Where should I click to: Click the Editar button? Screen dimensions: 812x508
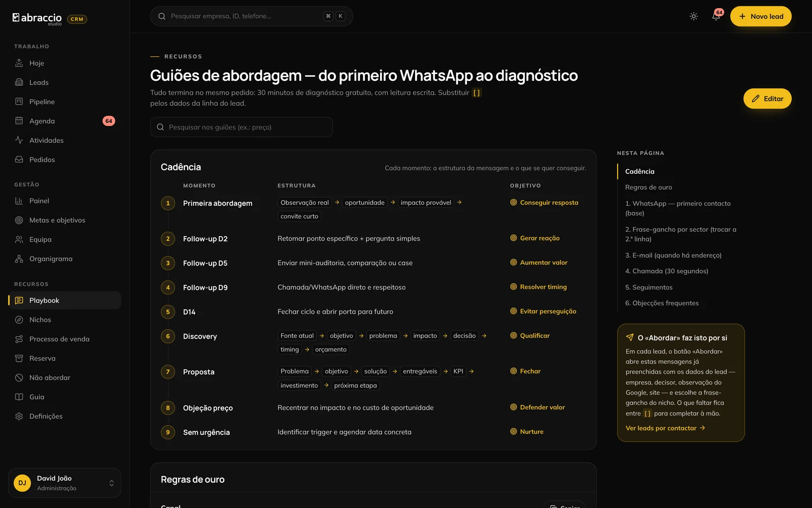point(767,99)
